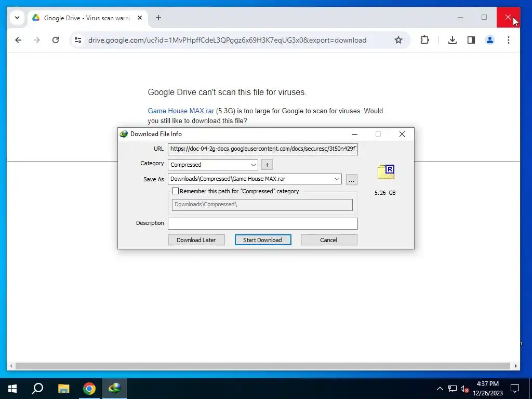Close the Download File Info dialog

point(402,134)
